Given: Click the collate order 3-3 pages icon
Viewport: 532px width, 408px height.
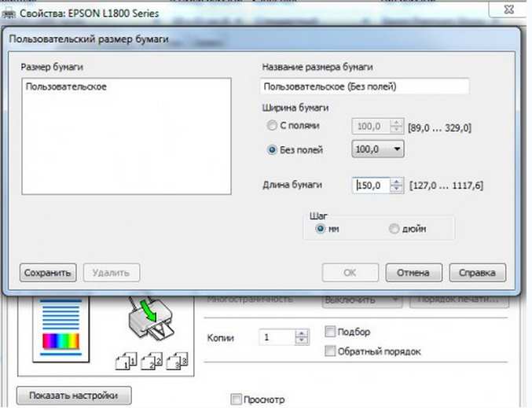Looking at the screenshot, I should pos(177,361).
